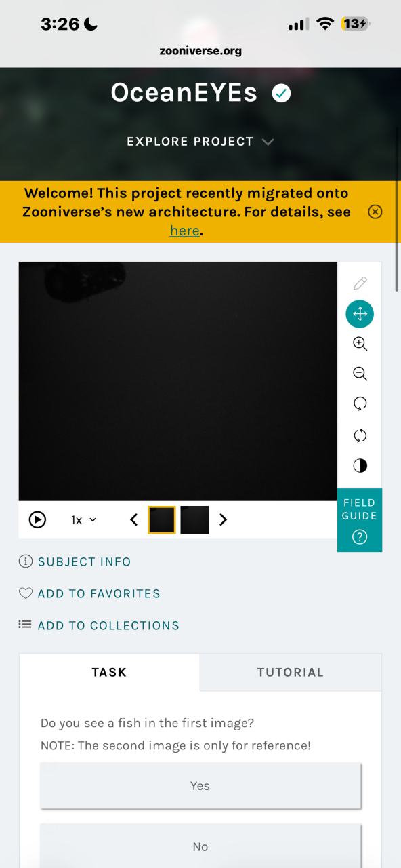Image resolution: width=401 pixels, height=868 pixels.
Task: Dismiss the yellow welcome banner
Action: [x=375, y=212]
